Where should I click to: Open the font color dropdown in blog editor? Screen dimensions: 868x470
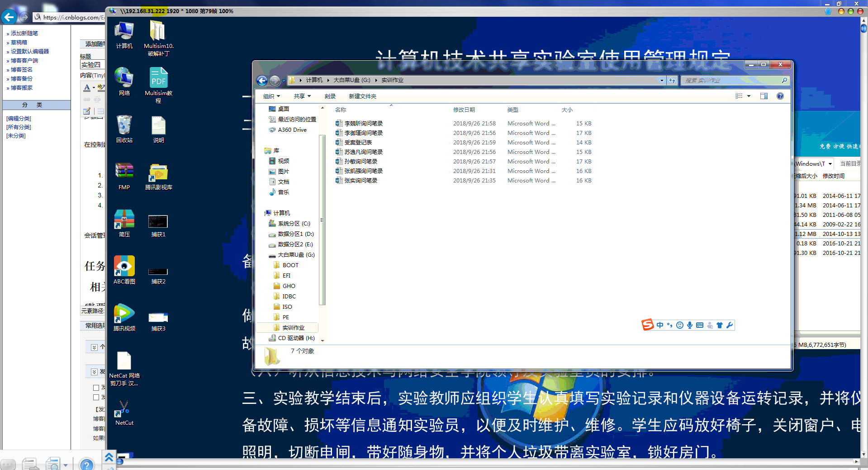tap(94, 87)
